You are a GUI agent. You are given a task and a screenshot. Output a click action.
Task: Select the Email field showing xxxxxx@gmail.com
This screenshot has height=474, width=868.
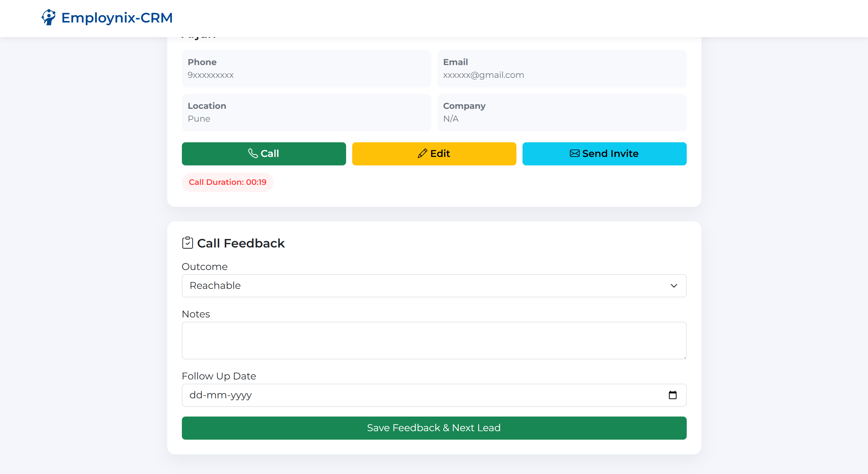coord(561,69)
